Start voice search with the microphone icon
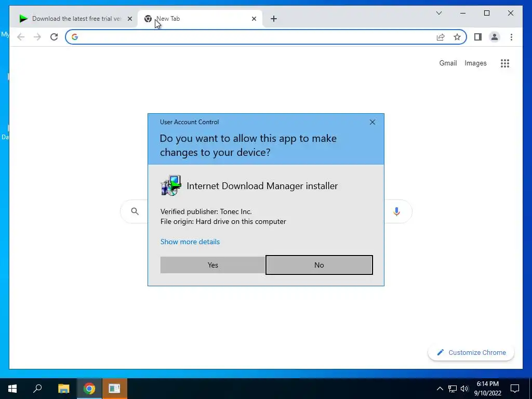This screenshot has height=399, width=532. [396, 211]
